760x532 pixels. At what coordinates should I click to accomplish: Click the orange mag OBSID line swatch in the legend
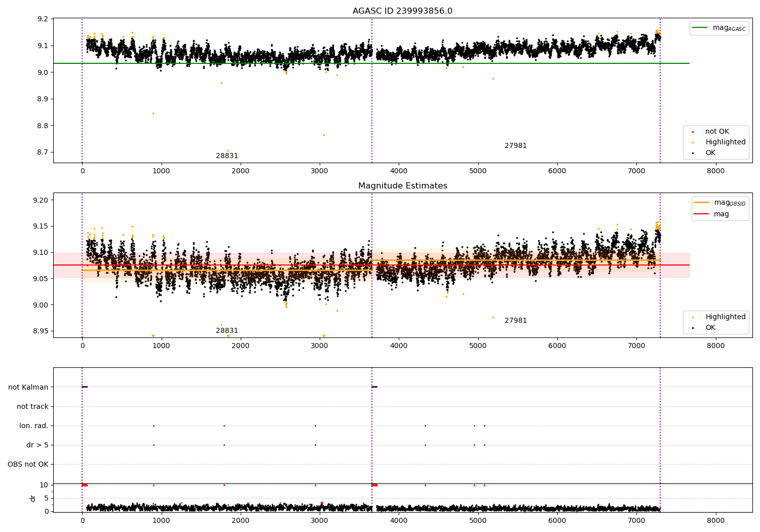tap(702, 203)
